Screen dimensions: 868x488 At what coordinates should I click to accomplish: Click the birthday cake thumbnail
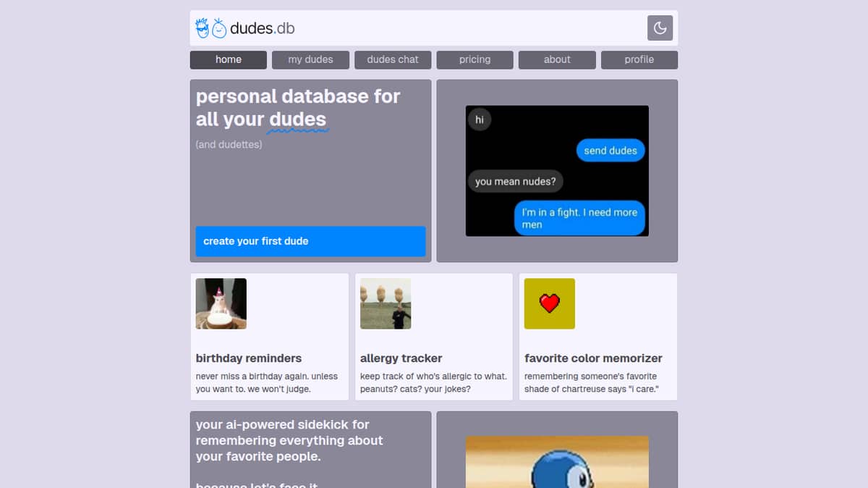tap(221, 304)
